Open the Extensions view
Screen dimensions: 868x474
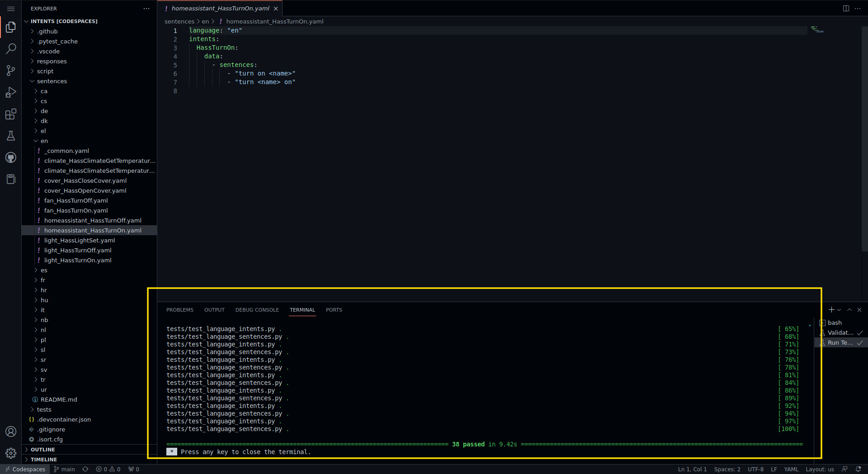pos(11,114)
